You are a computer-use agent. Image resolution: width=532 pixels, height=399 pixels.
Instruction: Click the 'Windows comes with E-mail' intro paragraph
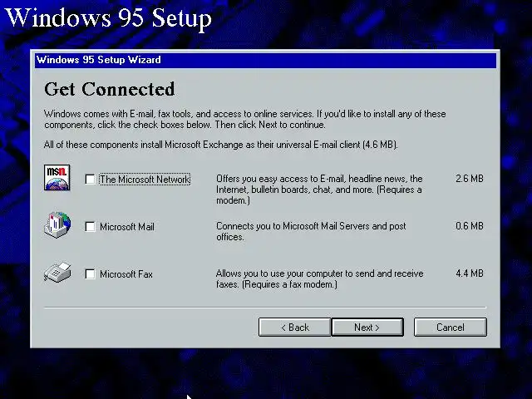(x=244, y=119)
